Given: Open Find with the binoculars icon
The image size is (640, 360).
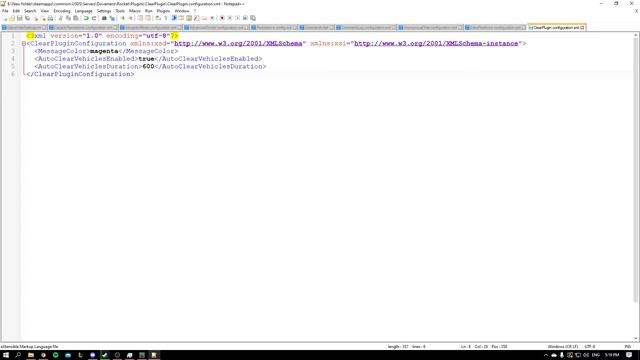Looking at the screenshot, I should [104, 18].
